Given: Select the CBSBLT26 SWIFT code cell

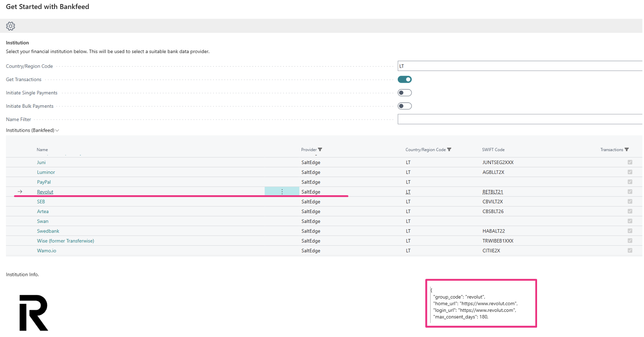Looking at the screenshot, I should (493, 211).
